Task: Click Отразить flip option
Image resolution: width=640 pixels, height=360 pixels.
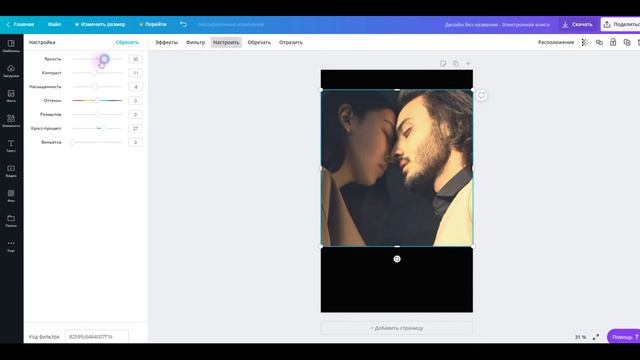Action: tap(291, 42)
